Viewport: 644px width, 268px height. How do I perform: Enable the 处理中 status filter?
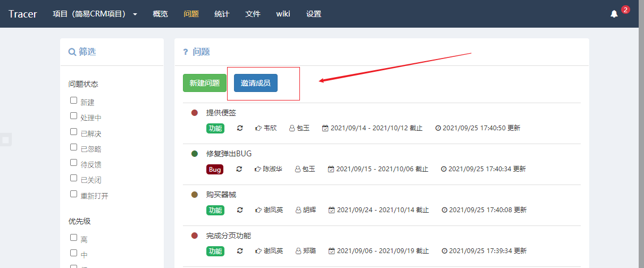pyautogui.click(x=73, y=116)
